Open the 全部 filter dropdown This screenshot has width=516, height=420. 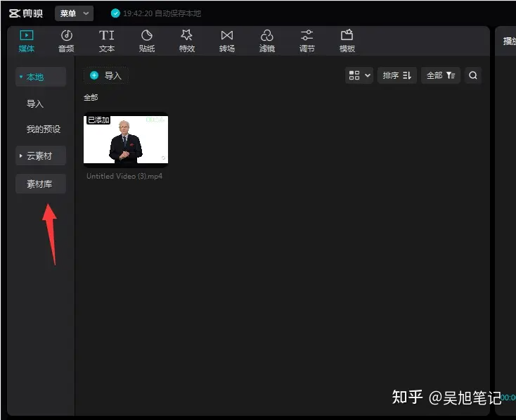coord(441,75)
